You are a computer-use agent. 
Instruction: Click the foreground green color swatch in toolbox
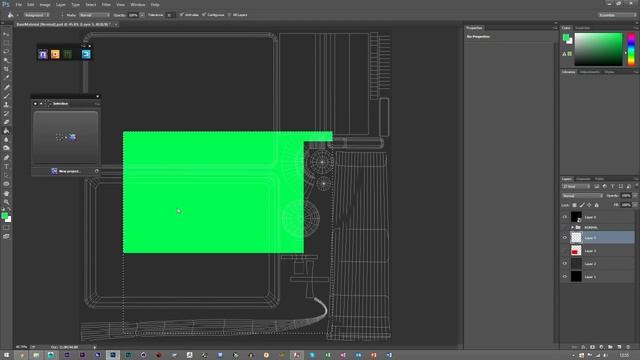(4, 216)
